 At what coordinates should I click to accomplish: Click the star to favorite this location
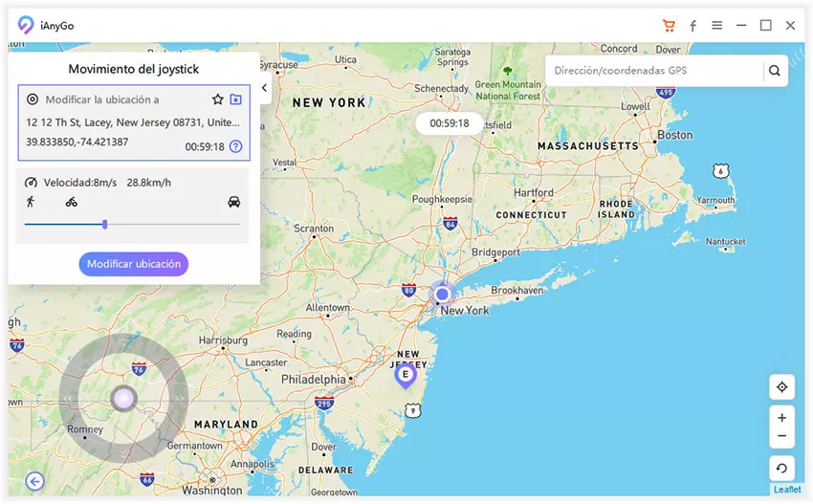point(217,99)
